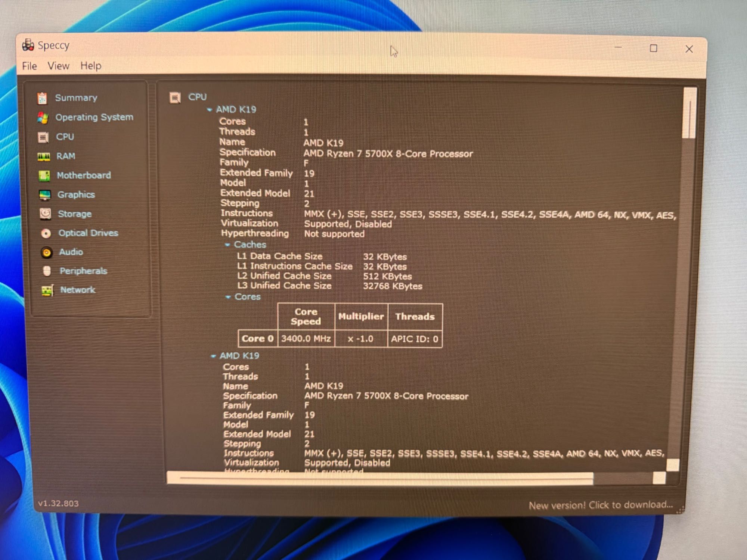
Task: Click the Threads column header in table
Action: pos(415,317)
